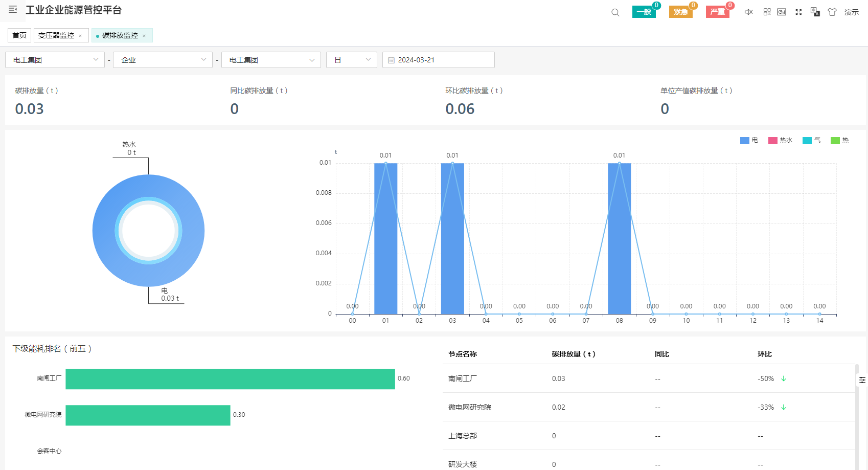The height and width of the screenshot is (470, 868).
Task: Open the QR code icon
Action: 767,12
